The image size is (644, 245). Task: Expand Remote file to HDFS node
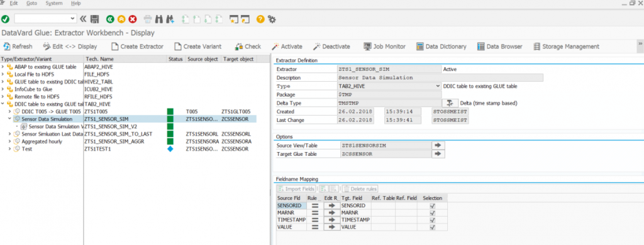click(x=3, y=97)
